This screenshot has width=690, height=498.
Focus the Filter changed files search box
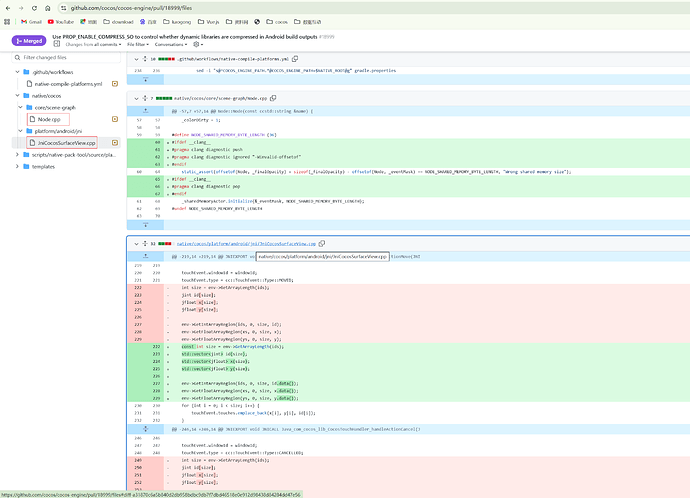click(x=66, y=57)
